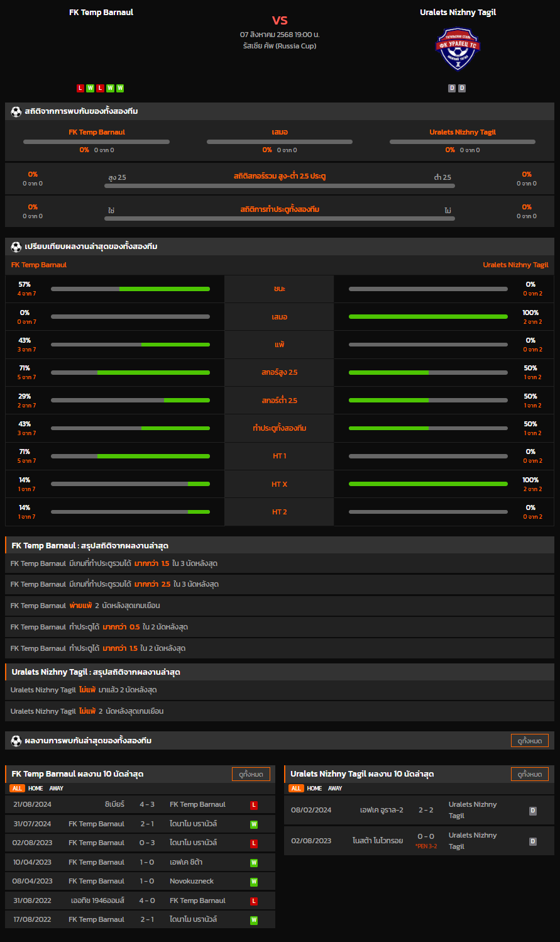Click the 17/08/2022 match date

pos(32,919)
